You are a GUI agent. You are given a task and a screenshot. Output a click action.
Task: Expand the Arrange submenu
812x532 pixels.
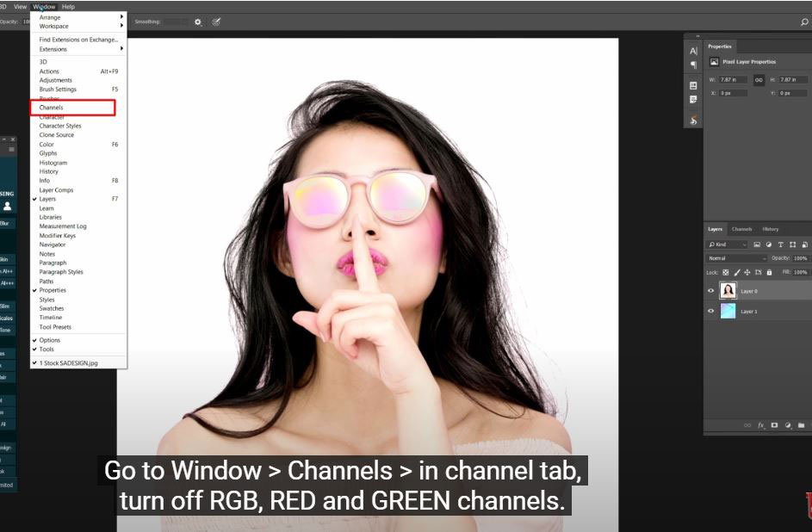78,17
